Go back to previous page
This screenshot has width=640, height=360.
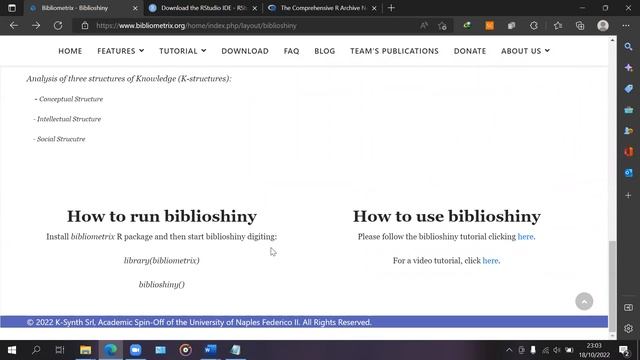click(14, 25)
